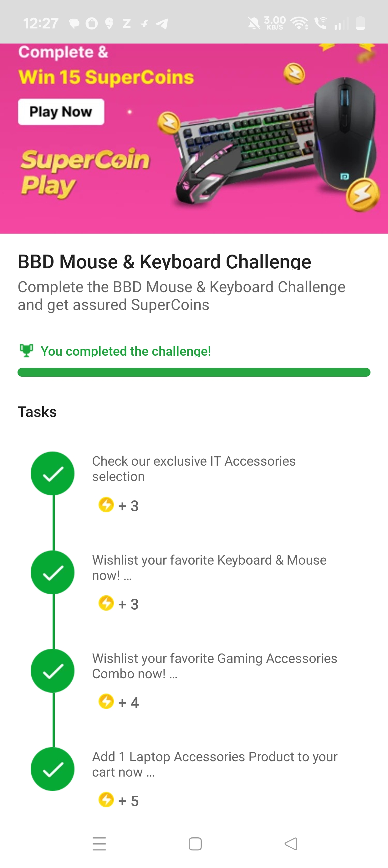Tap SuperCoin icon beside the +5 reward

pos(106,800)
